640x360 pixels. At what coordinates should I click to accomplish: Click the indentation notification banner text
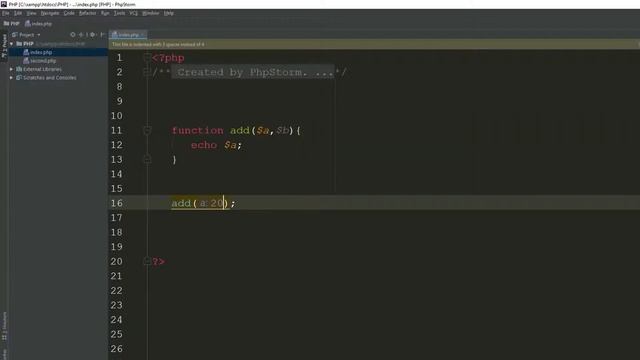click(x=158, y=44)
